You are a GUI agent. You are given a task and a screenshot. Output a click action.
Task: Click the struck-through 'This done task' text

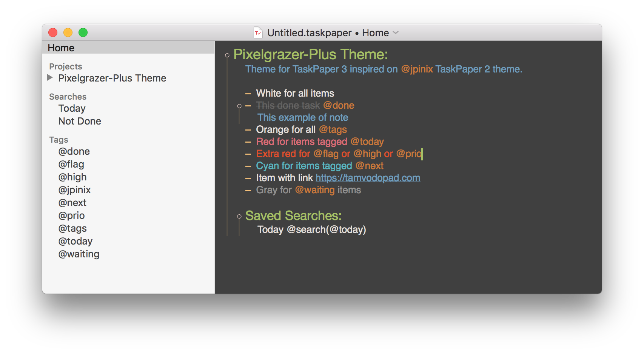(x=288, y=105)
